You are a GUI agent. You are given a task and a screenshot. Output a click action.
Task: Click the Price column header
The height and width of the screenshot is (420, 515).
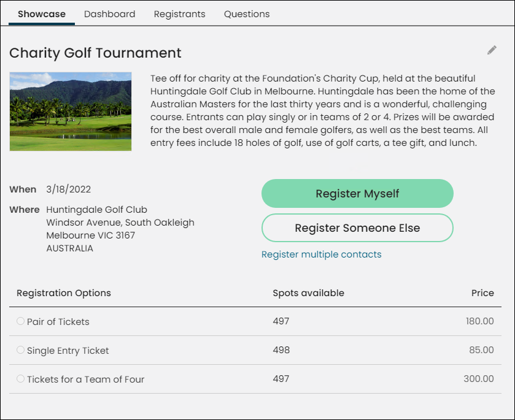coord(482,293)
